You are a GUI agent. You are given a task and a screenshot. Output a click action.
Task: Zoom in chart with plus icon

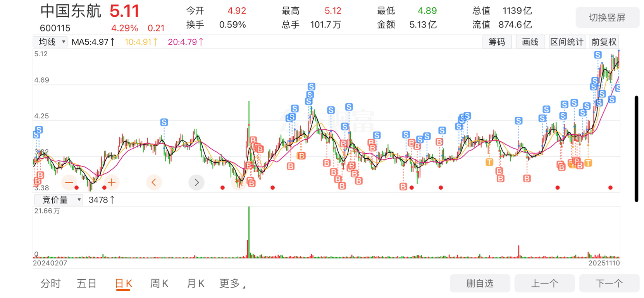tap(112, 182)
